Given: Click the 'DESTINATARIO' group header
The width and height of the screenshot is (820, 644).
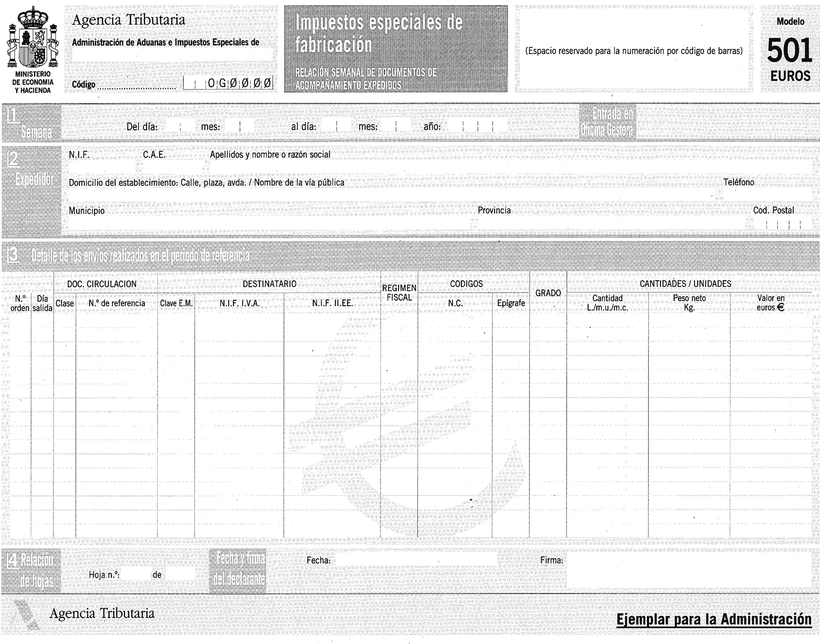Looking at the screenshot, I should (269, 284).
